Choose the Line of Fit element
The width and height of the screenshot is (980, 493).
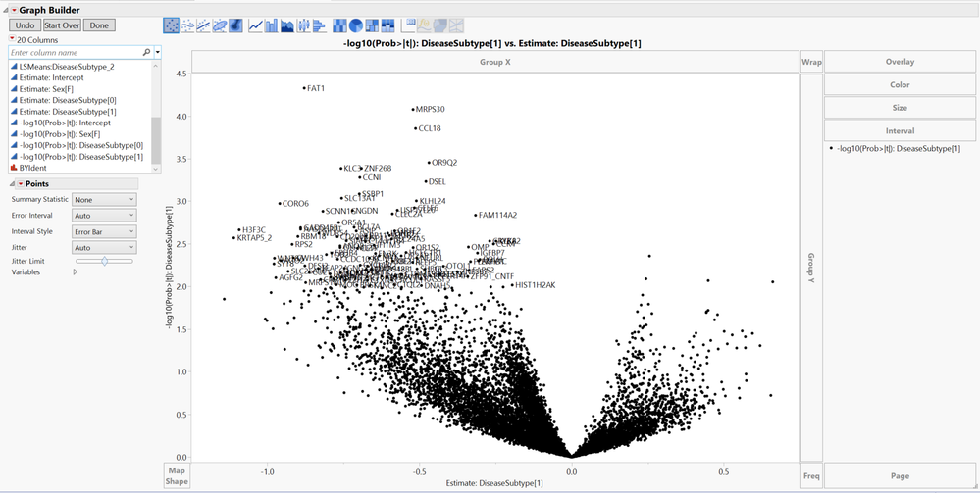(203, 25)
